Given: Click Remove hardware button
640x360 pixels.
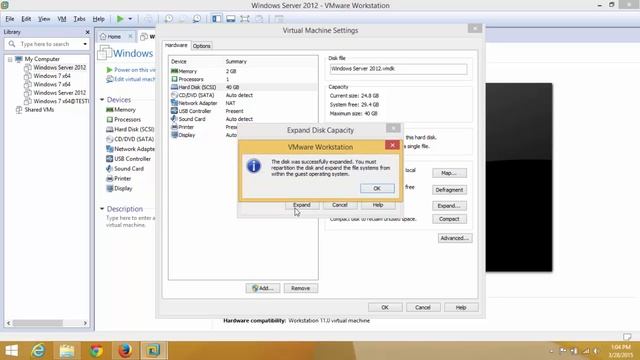Looking at the screenshot, I should pyautogui.click(x=301, y=288).
